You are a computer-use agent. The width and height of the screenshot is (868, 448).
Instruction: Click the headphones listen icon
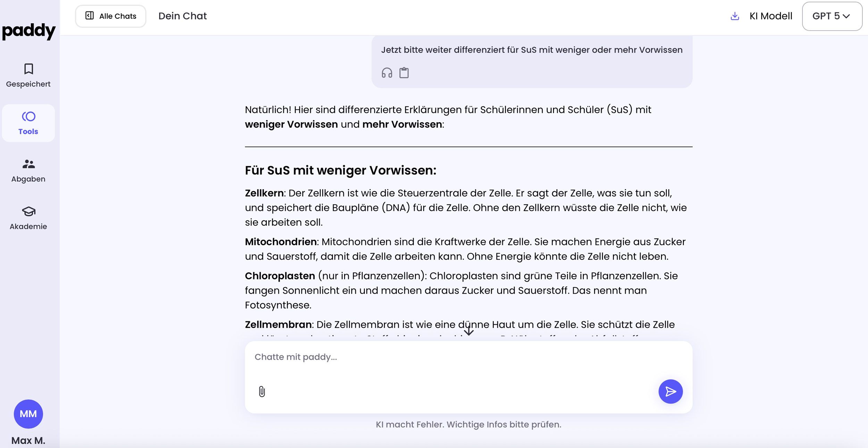point(387,73)
